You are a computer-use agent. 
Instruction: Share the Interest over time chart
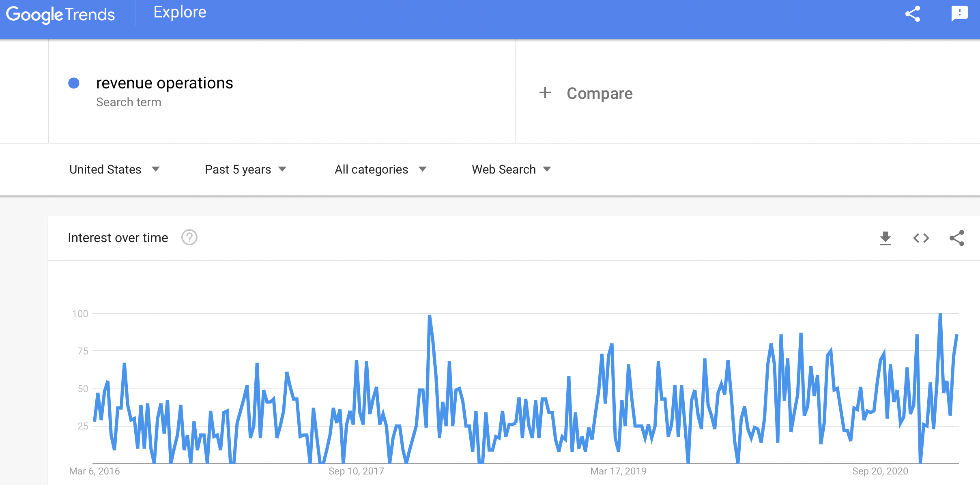click(957, 238)
